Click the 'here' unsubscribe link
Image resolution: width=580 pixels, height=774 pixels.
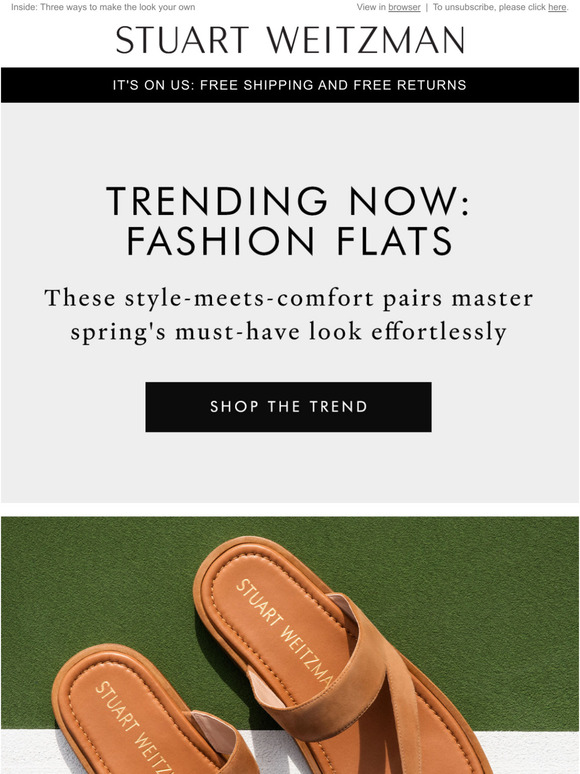coord(557,7)
